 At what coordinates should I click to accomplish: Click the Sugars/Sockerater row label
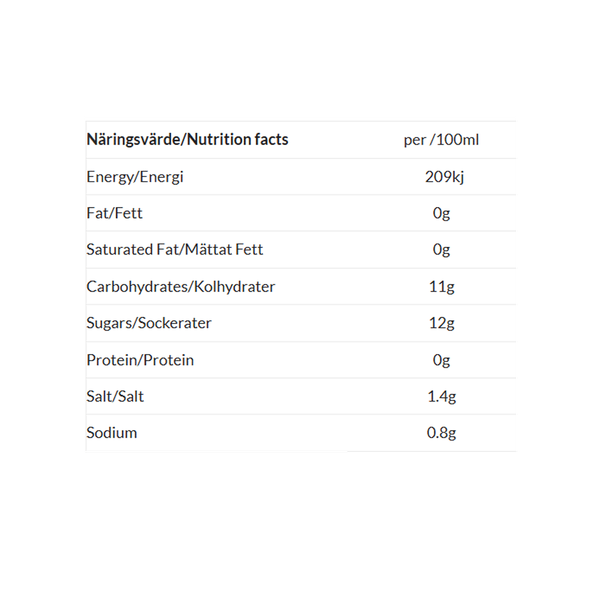[149, 323]
